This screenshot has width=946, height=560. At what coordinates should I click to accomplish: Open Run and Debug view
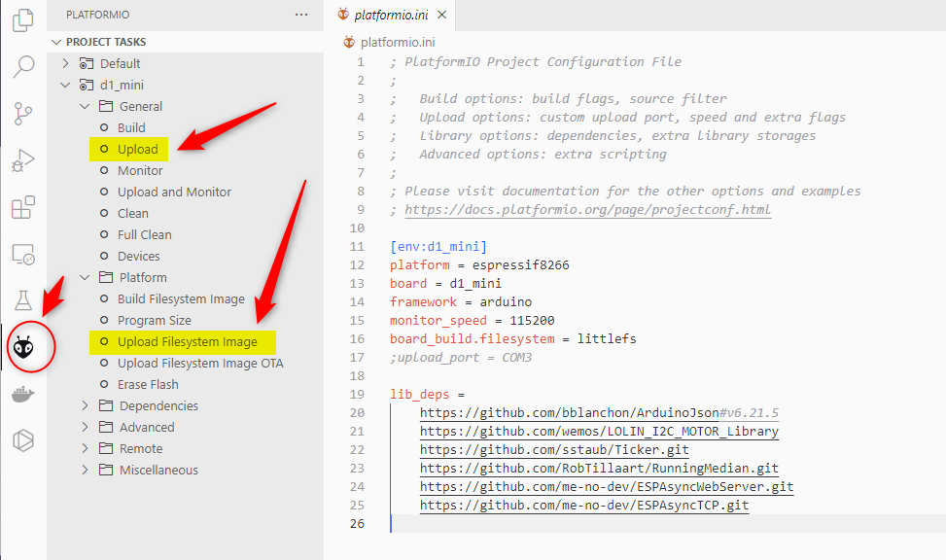tap(22, 160)
